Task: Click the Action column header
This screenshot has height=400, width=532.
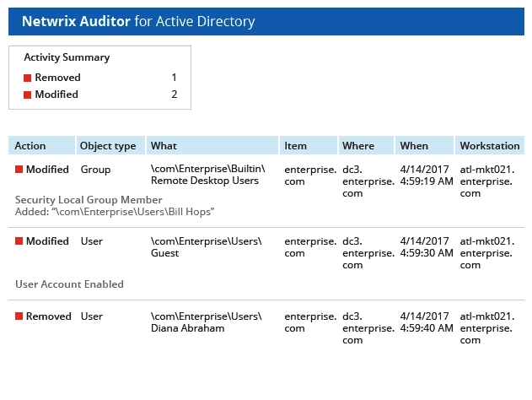Action: pos(41,146)
